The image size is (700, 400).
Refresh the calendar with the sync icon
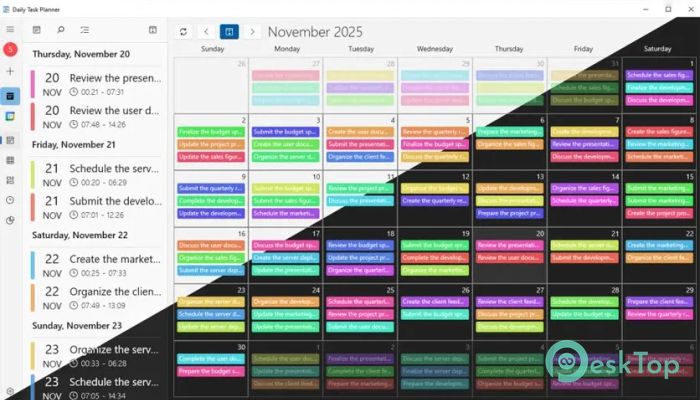(x=183, y=32)
